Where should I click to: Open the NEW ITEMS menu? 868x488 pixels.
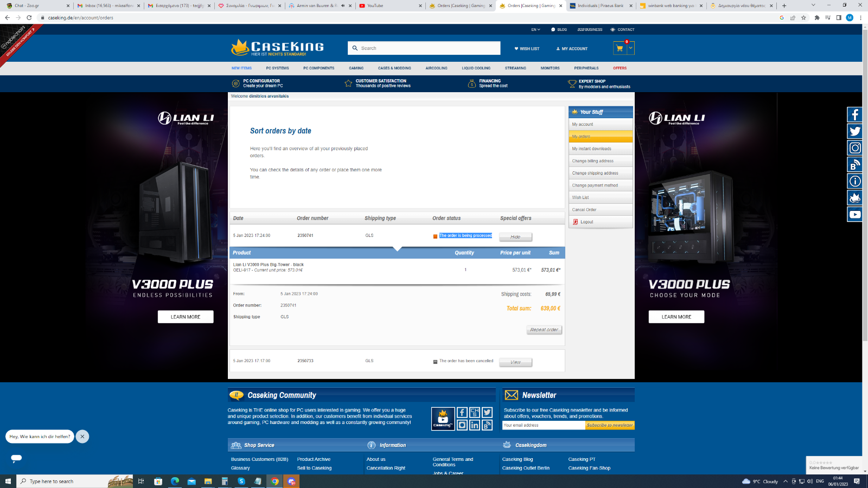coord(241,68)
